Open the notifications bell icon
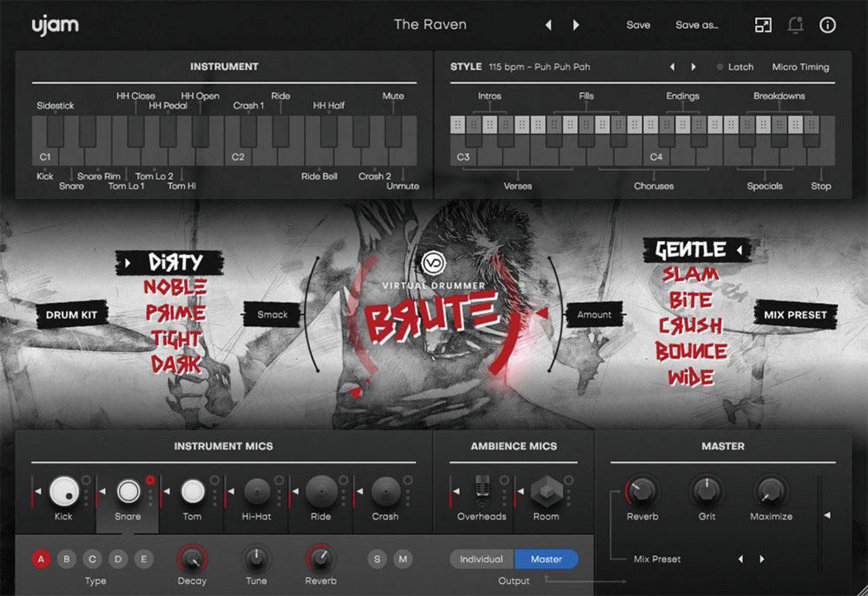Viewport: 868px width, 596px height. tap(795, 25)
